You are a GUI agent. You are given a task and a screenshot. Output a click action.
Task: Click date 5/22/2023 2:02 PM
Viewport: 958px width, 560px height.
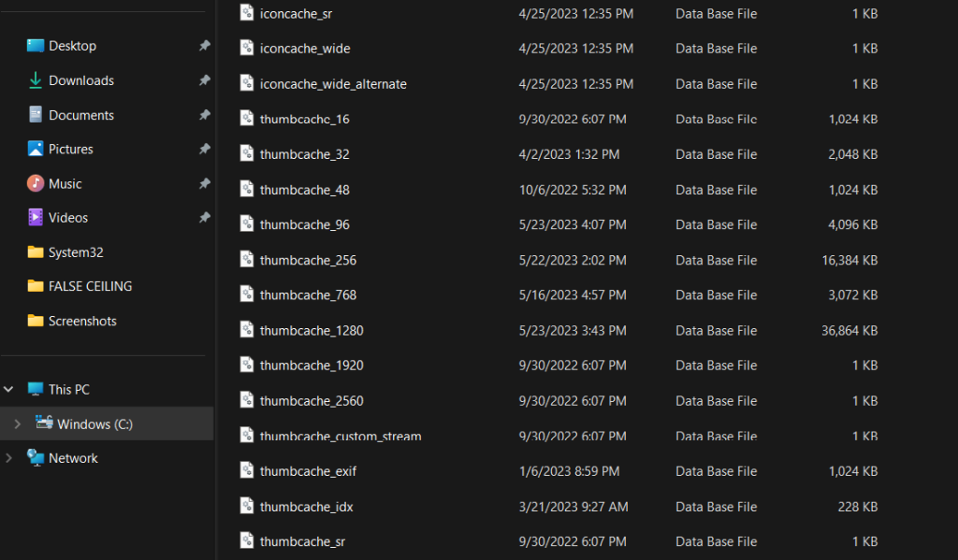coord(573,260)
